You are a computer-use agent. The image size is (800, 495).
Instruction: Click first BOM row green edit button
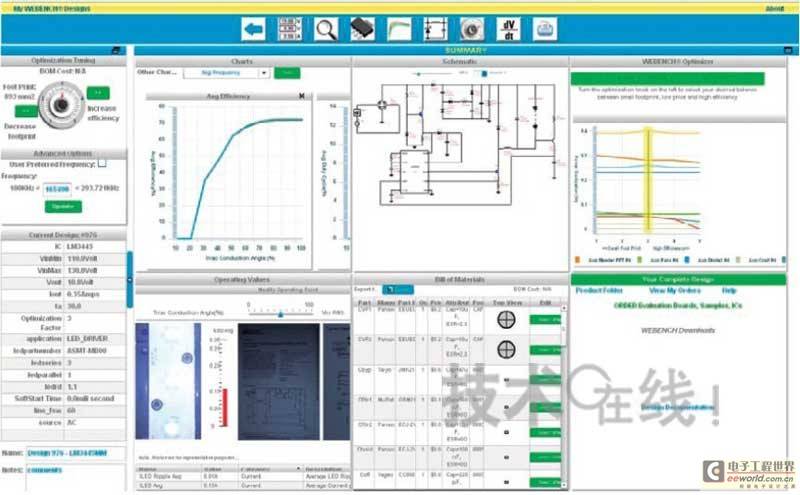[x=545, y=319]
